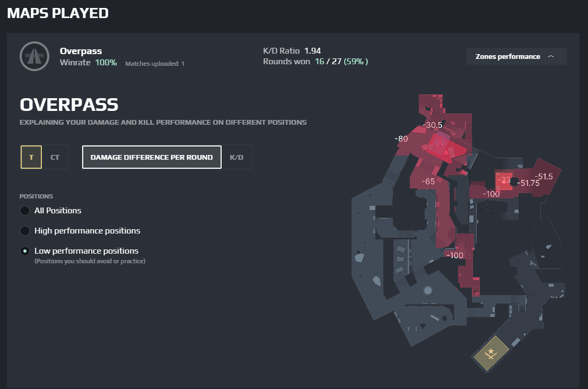This screenshot has width=588, height=389.
Task: Click the chevron next to Zones performance
Action: 551,57
